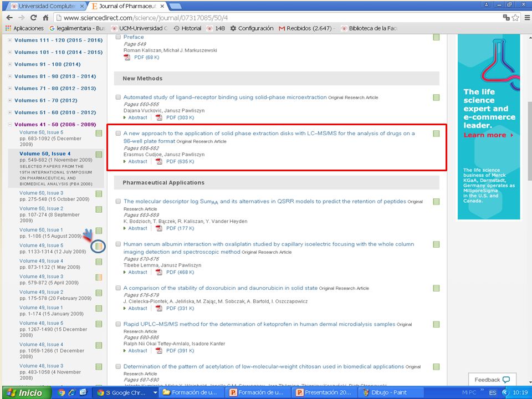Click green icon beside solid phase extraction disks article

436,134
